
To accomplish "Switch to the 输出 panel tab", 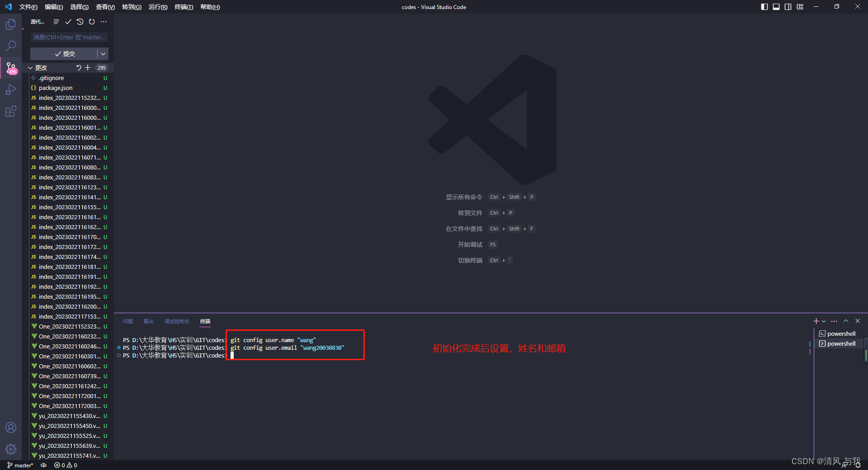I will click(x=149, y=321).
